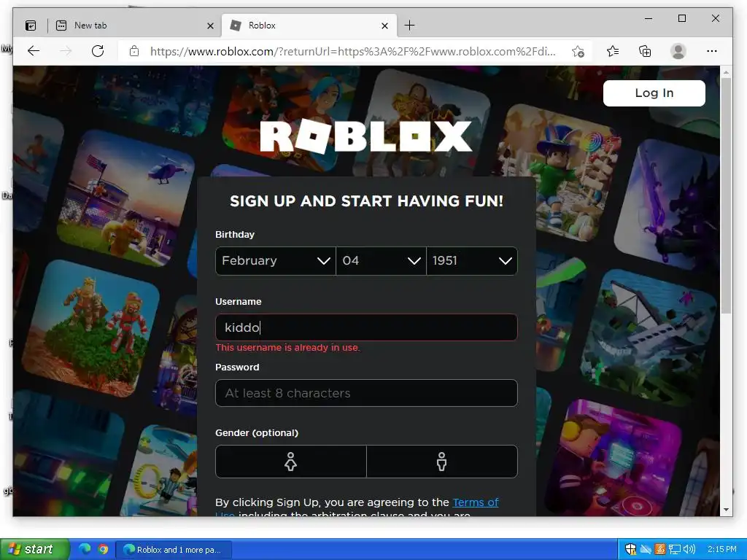Screen dimensions: 747x560
Task: Launch Chrome from quick launch bar
Action: click(102, 549)
